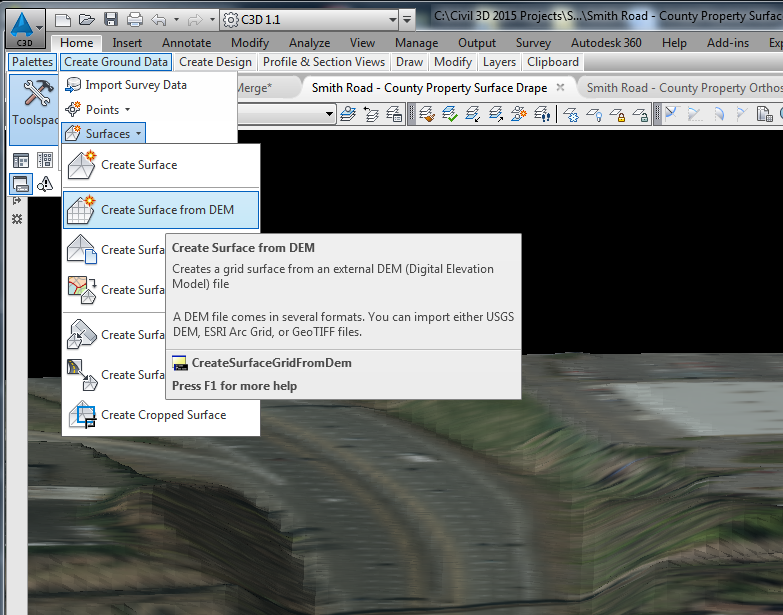Open the layer list combo box arrow

tap(329, 114)
